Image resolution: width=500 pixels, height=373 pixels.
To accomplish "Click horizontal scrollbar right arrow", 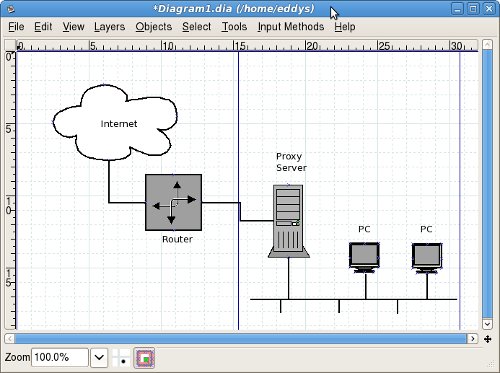I will pyautogui.click(x=473, y=339).
